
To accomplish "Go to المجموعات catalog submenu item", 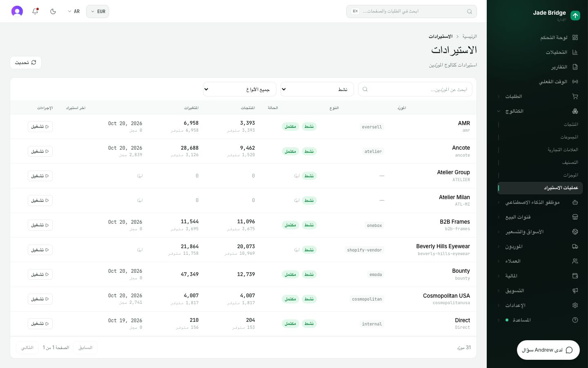I will (x=540, y=137).
